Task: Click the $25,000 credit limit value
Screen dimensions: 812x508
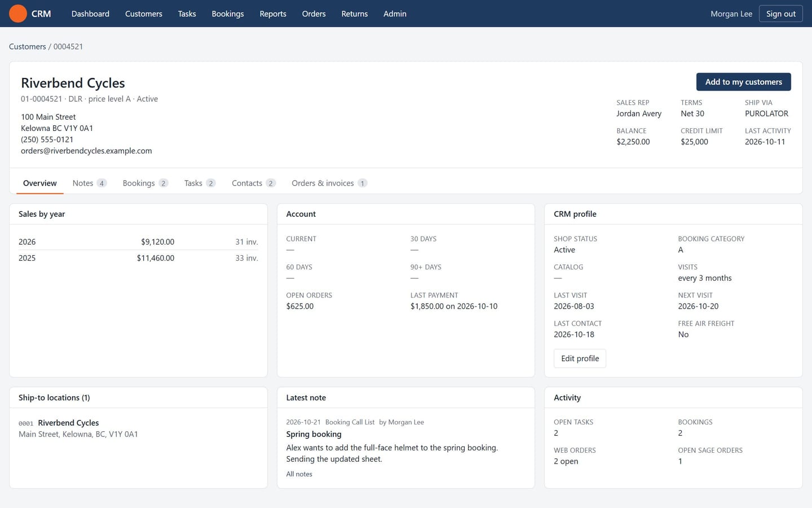Action: point(694,142)
